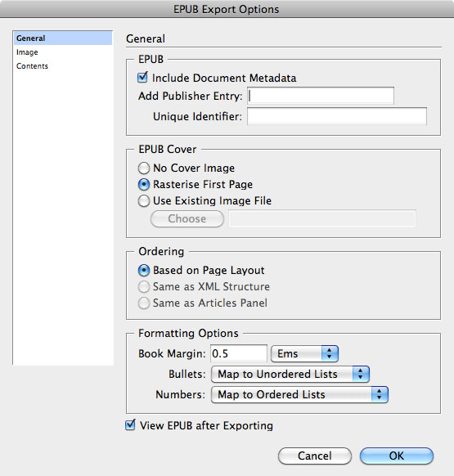Click into the Unique Identifier field
The width and height of the screenshot is (454, 476).
(x=337, y=116)
